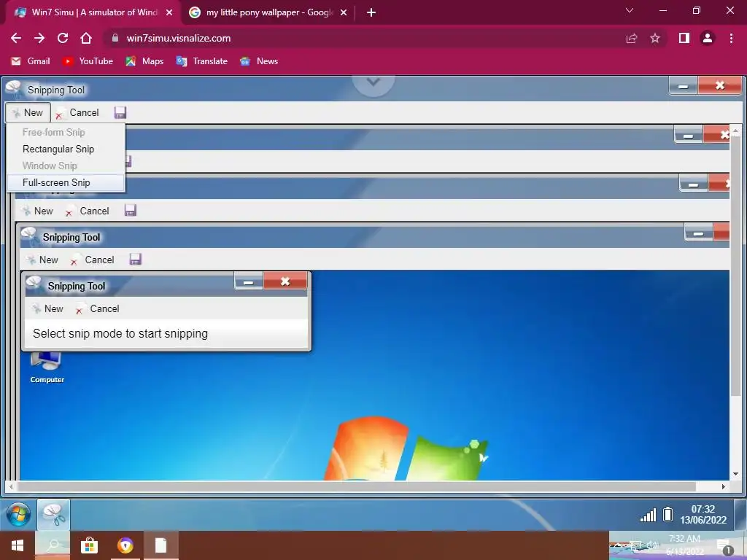Choose Rectangular Snip from the menu
This screenshot has width=747, height=560.
tap(58, 149)
